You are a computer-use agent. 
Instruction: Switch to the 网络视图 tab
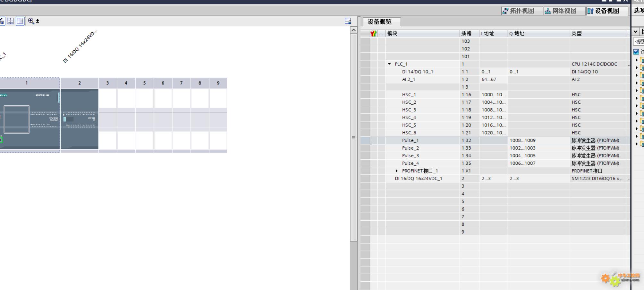(564, 11)
